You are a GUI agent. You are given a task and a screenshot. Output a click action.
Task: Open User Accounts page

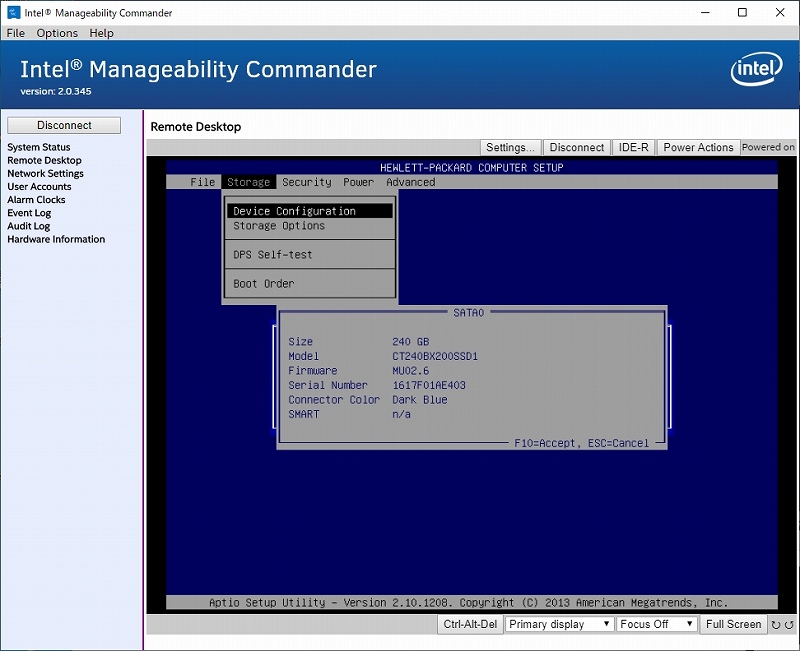tap(39, 187)
